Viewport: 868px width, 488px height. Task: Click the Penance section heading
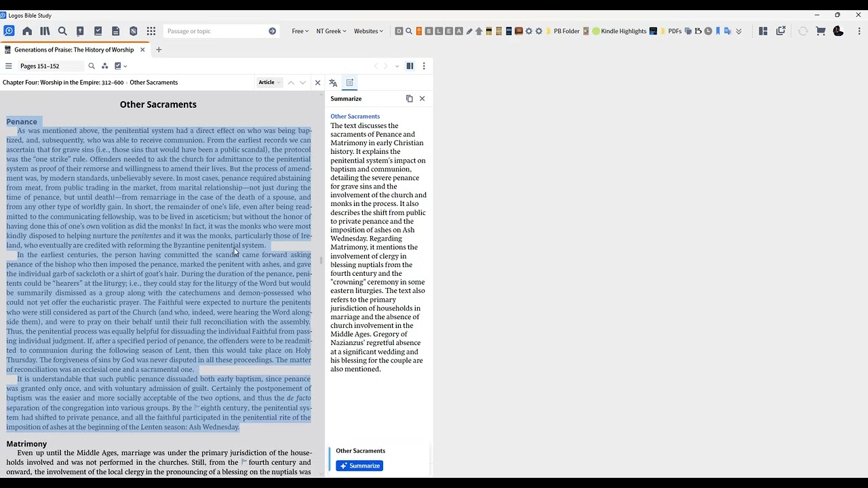tap(22, 121)
